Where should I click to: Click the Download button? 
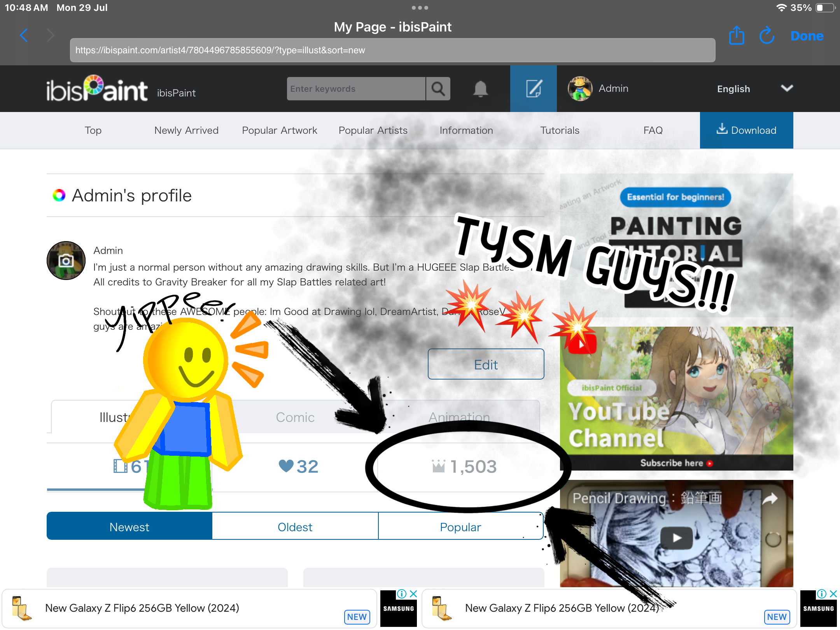746,130
